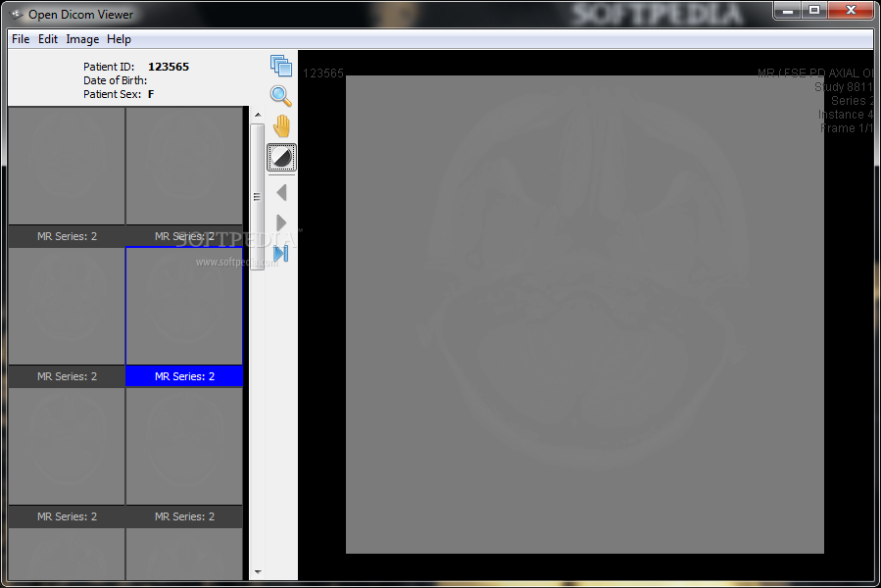Click the blue highlighted MR Series: 2 label
Screen dimensions: 881x588
pos(184,376)
